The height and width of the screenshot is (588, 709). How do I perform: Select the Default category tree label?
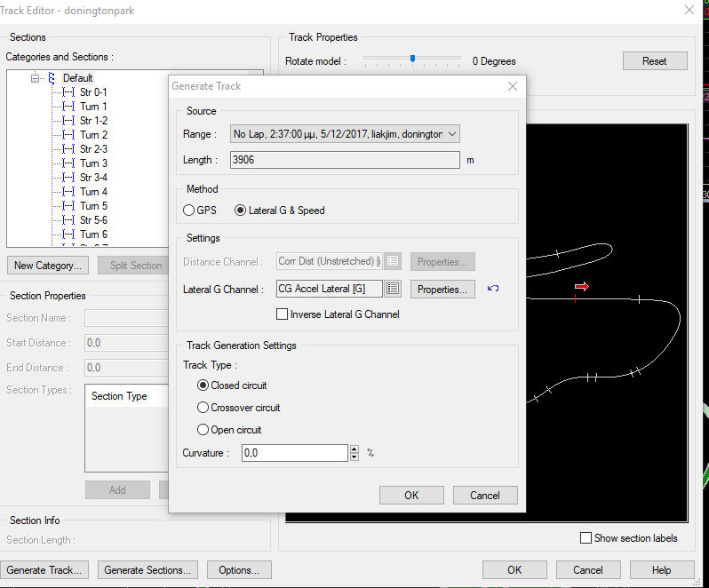[78, 78]
